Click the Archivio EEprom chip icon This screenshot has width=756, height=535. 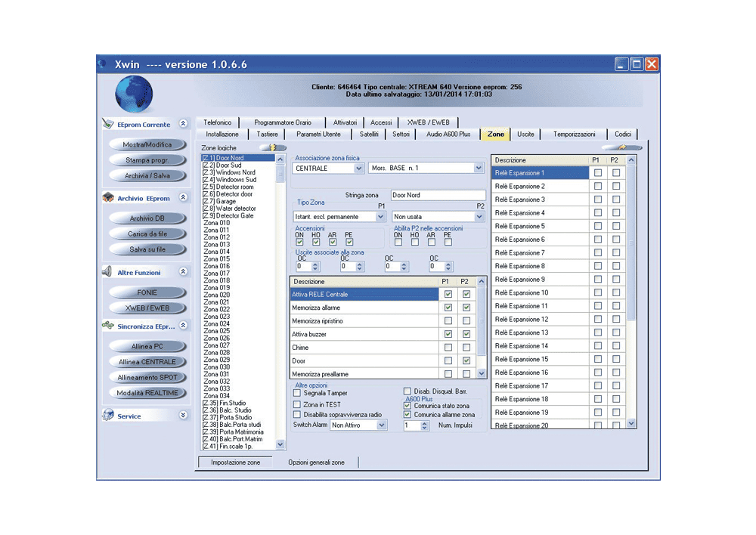tap(108, 198)
